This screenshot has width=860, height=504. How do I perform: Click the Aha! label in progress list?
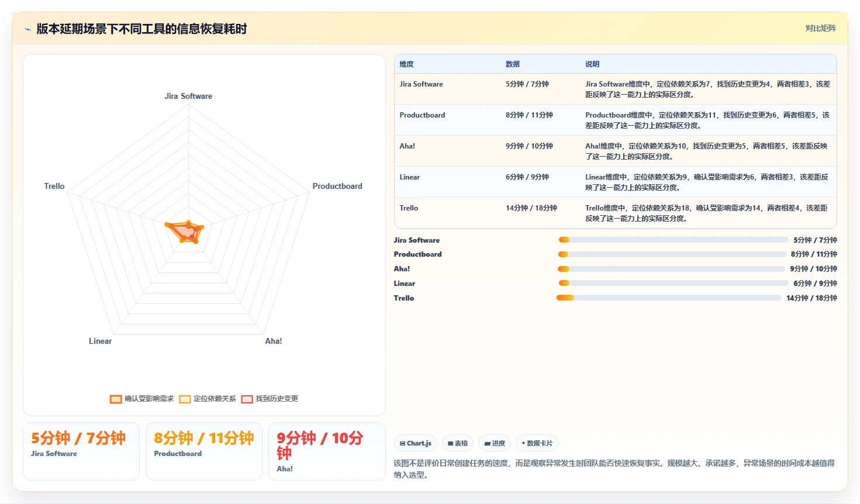[x=402, y=269]
